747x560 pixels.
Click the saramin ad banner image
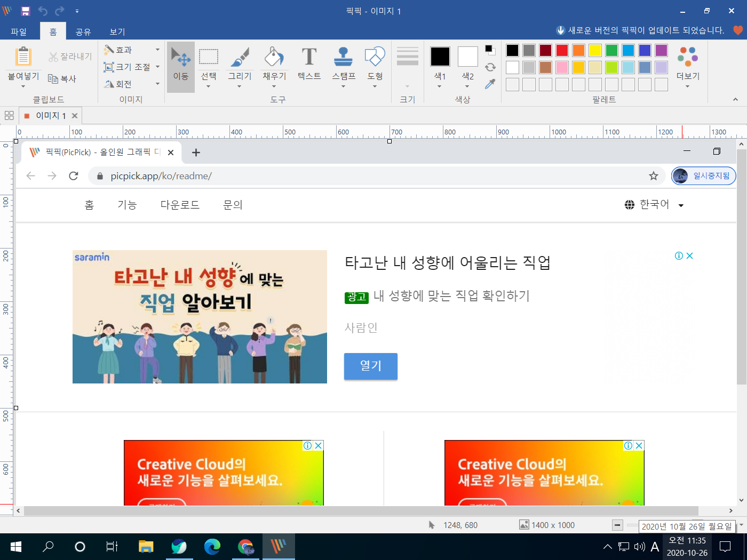pyautogui.click(x=200, y=317)
